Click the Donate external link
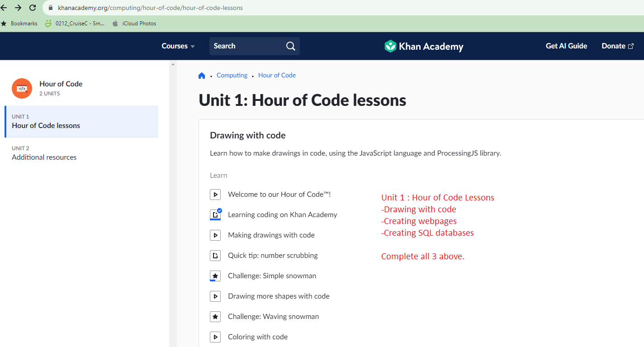644x347 pixels. point(617,46)
